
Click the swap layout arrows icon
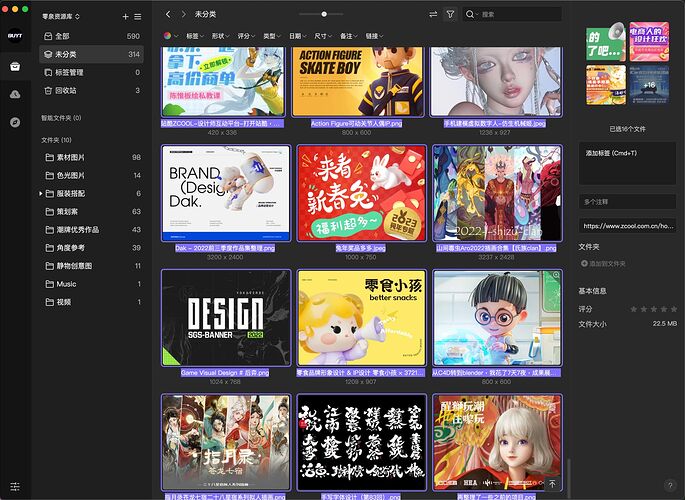click(x=433, y=15)
